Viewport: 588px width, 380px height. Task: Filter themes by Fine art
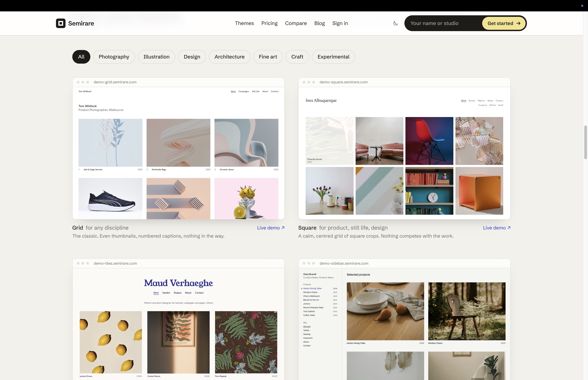[268, 57]
